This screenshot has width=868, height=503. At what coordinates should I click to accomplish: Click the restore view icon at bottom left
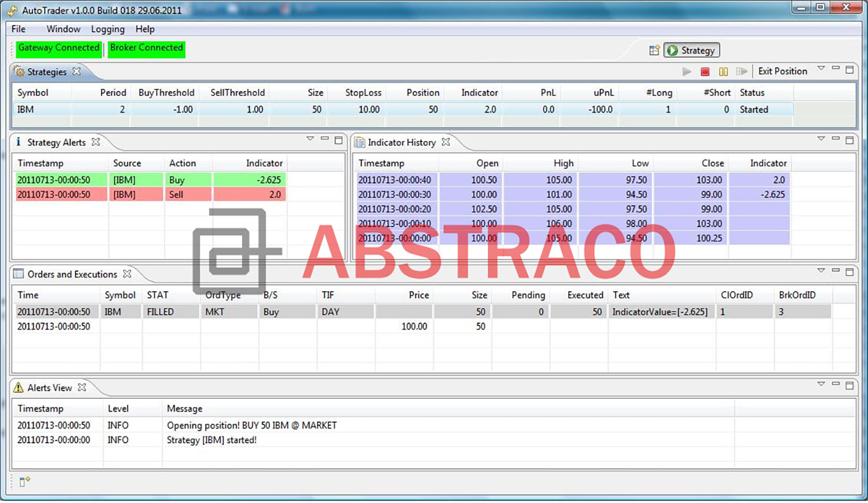click(x=23, y=481)
